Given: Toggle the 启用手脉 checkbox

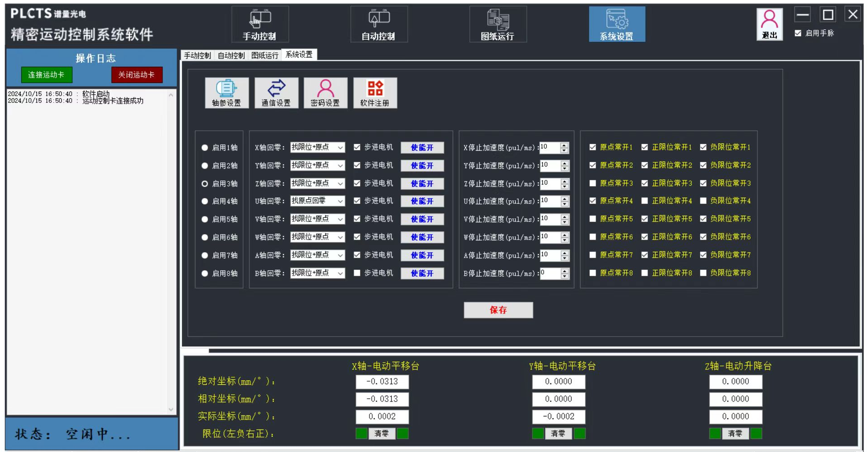Looking at the screenshot, I should click(798, 33).
